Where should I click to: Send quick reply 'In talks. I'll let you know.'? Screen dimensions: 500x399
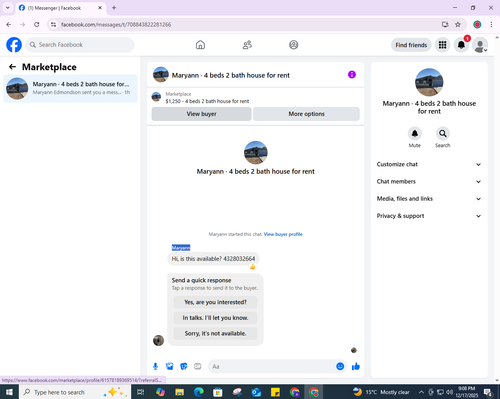[x=215, y=318]
